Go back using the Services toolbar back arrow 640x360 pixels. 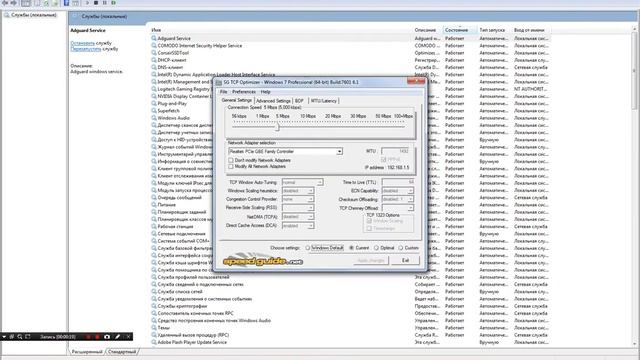pos(5,3)
